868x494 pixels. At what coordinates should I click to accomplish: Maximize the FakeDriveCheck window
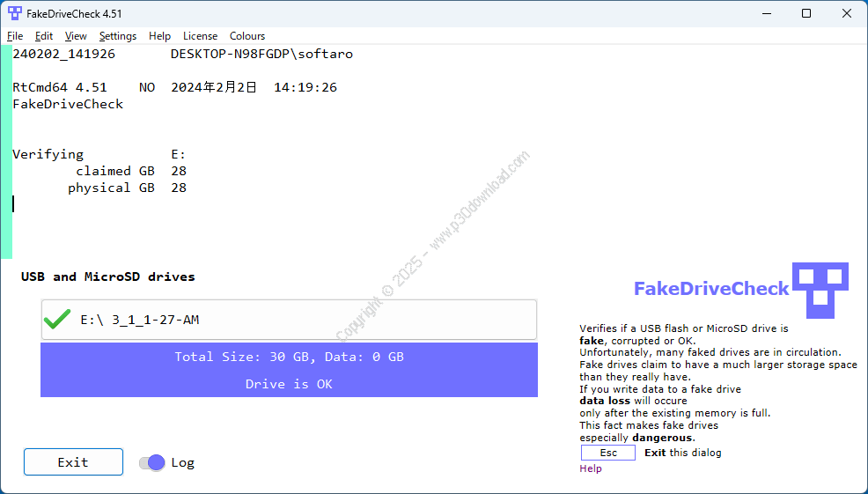(805, 13)
